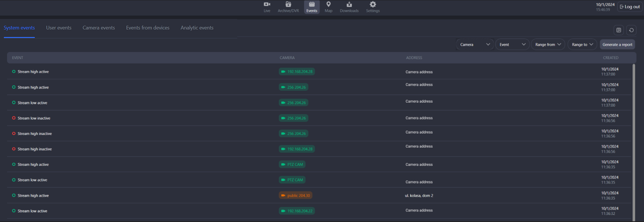Expand the Event filter dropdown
This screenshot has height=222, width=644.
tap(512, 45)
